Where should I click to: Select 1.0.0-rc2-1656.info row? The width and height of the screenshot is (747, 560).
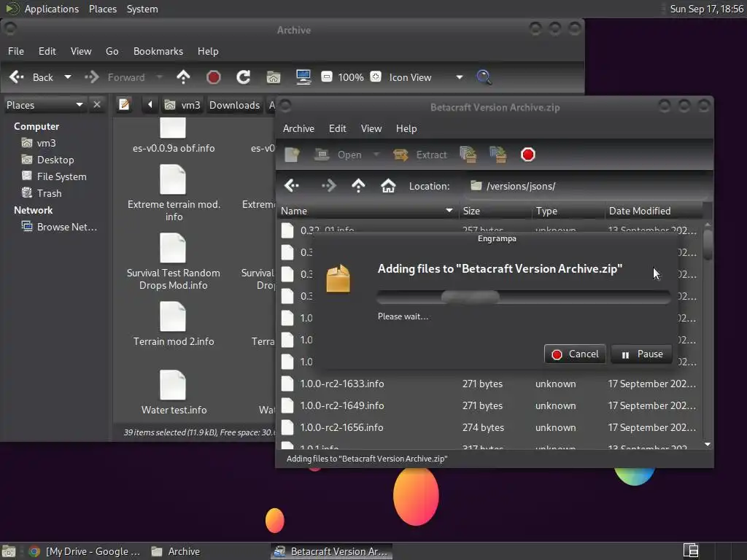click(x=489, y=427)
